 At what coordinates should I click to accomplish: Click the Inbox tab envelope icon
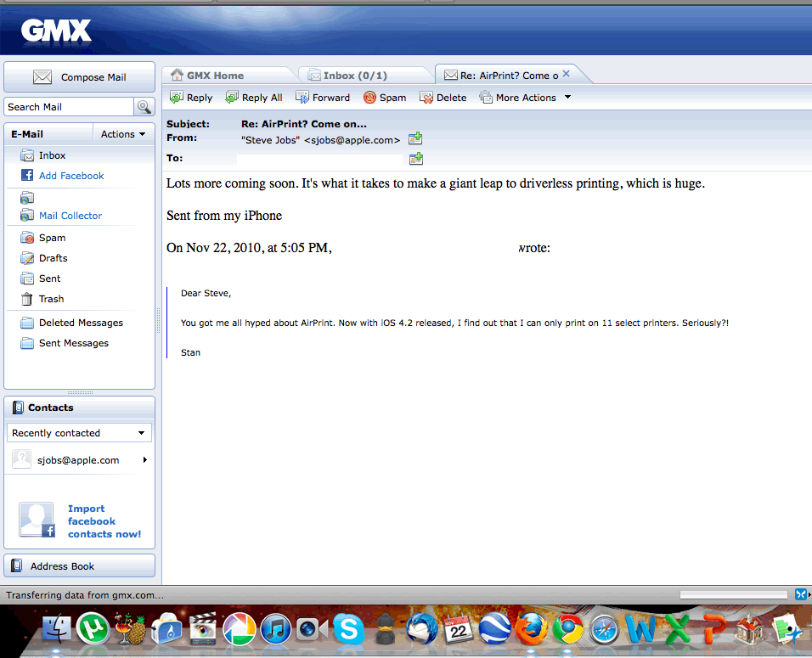coord(314,76)
